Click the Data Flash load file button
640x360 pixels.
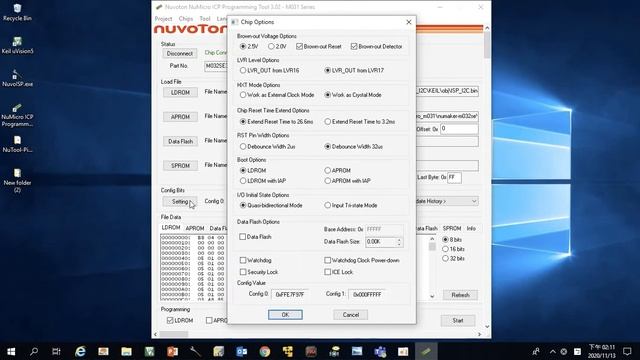click(180, 141)
